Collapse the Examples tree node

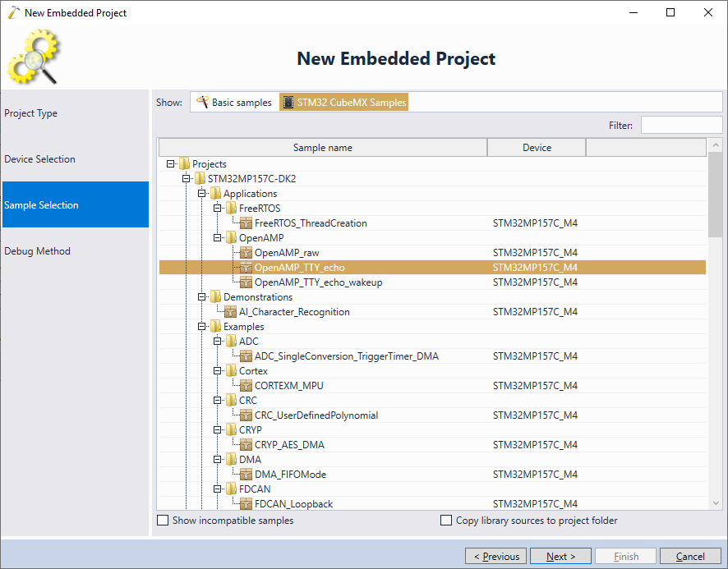[x=201, y=327]
